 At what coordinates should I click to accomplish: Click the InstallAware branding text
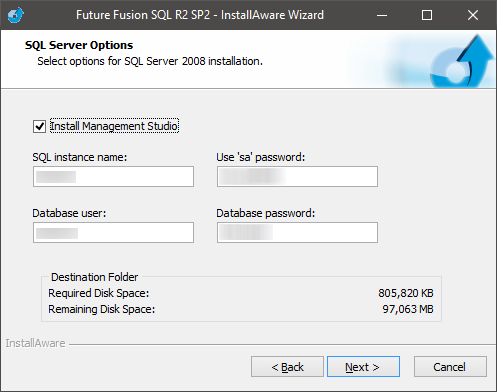tap(35, 343)
